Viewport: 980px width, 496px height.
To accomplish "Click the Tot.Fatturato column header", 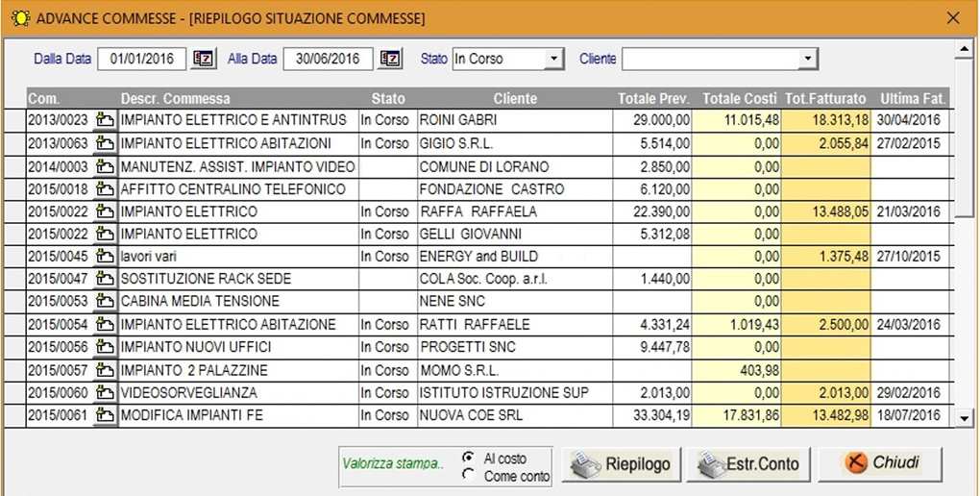I will (x=825, y=99).
